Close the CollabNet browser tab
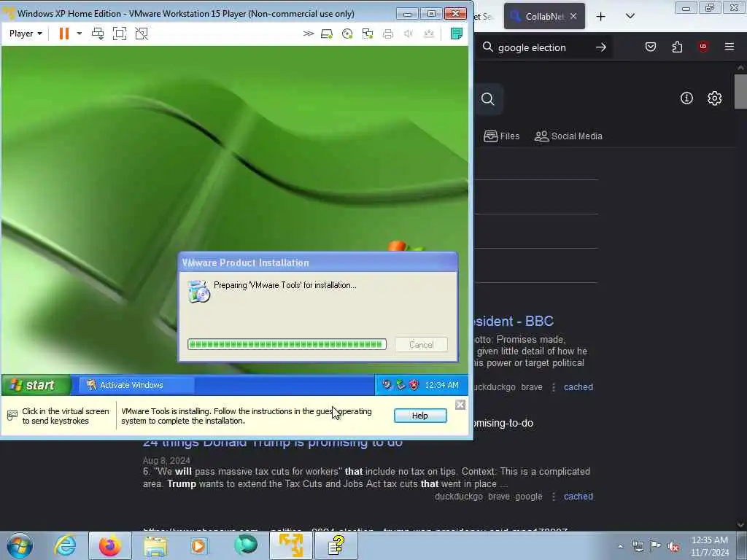The image size is (747, 560). pos(573,16)
